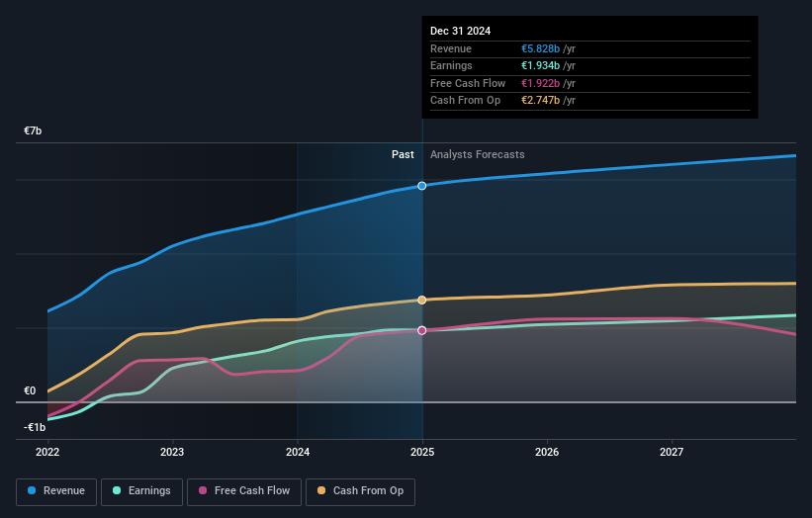The width and height of the screenshot is (812, 518).
Task: Toggle the Revenue legend button
Action: (x=56, y=491)
